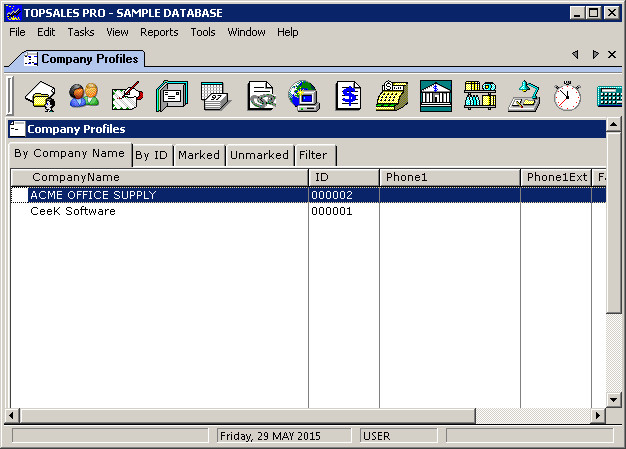Click the bank building icon
This screenshot has width=626, height=449.
click(436, 96)
